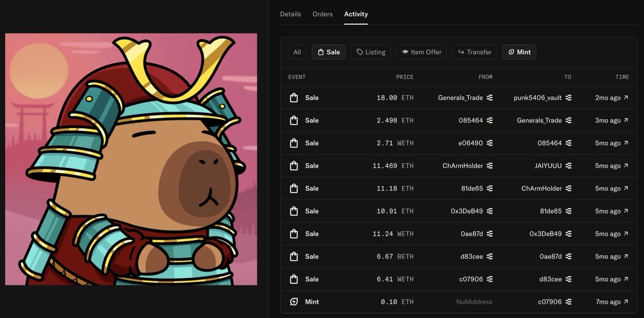Click the Mint event icon in last row

(x=294, y=302)
